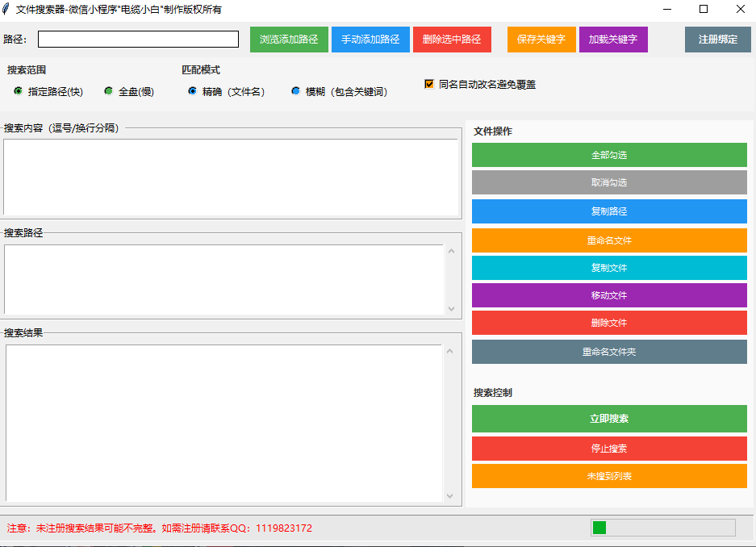This screenshot has width=756, height=547.
Task: Click 全部勾选 to select all results
Action: (609, 155)
